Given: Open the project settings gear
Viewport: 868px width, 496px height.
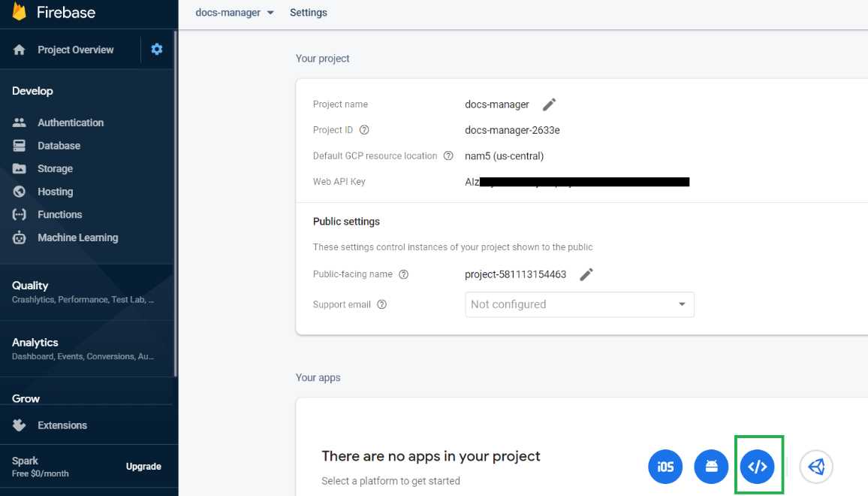Looking at the screenshot, I should click(156, 49).
